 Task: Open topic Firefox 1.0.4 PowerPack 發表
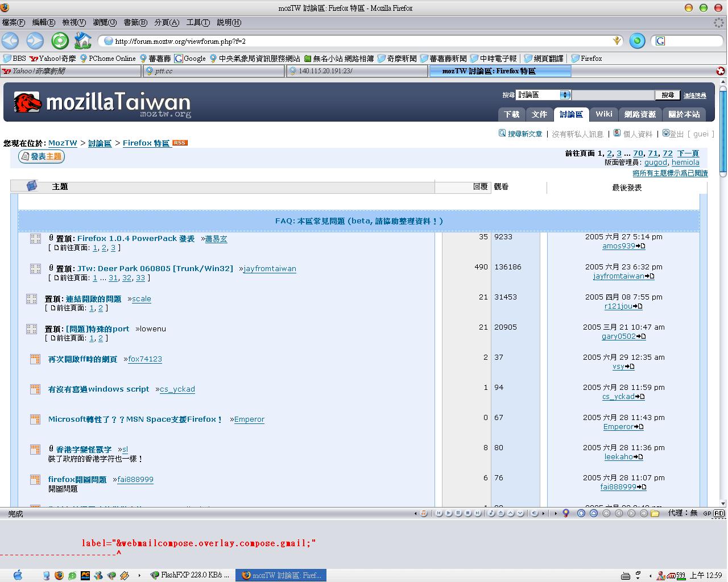136,239
